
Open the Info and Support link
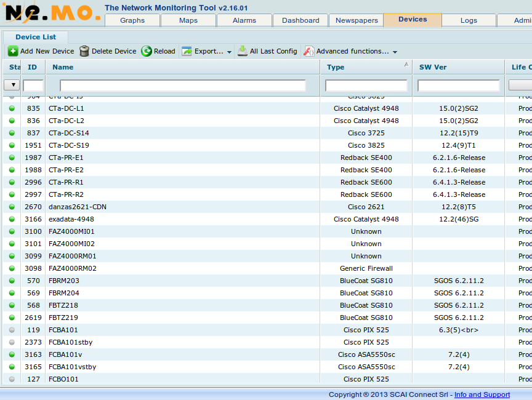482,394
